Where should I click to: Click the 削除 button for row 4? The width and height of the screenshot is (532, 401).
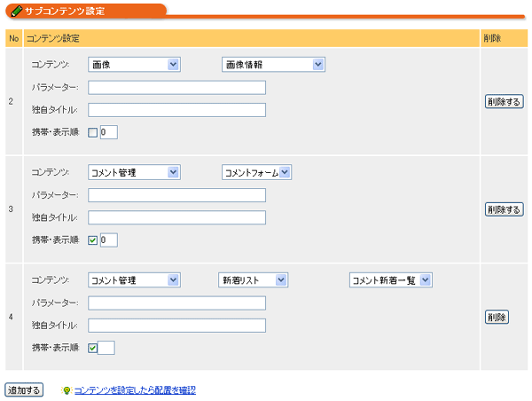497,317
